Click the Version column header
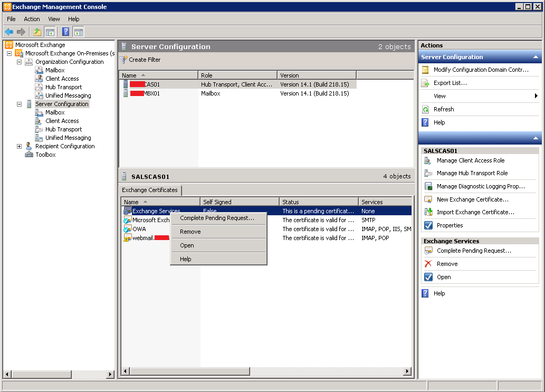 coord(317,75)
